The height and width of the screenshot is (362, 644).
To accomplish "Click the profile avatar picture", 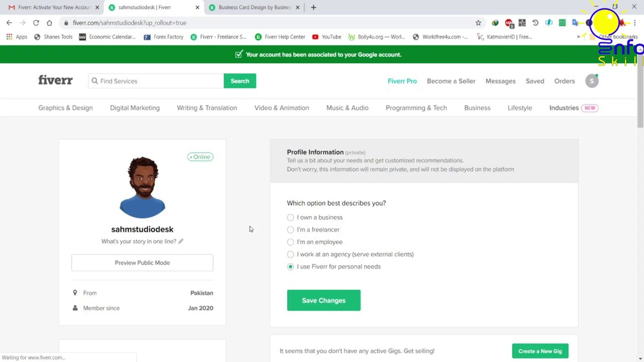I will [142, 187].
